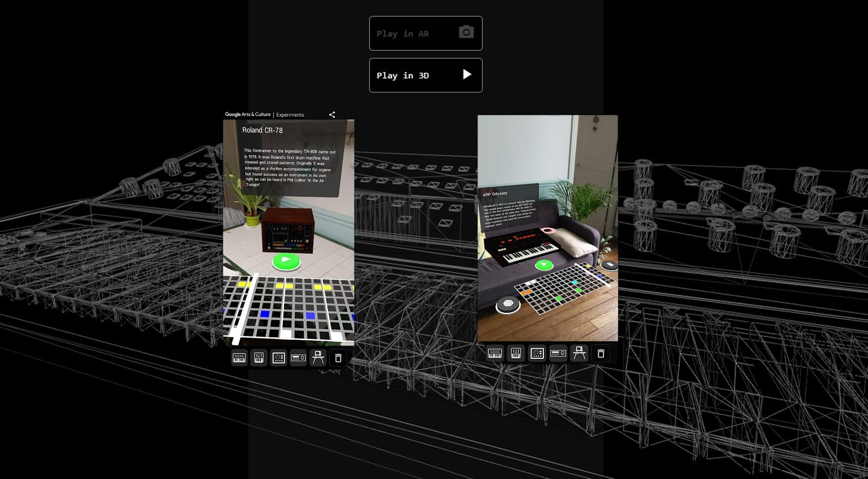Select rack module icon in right preview toolbar
868x479 pixels.
558,353
